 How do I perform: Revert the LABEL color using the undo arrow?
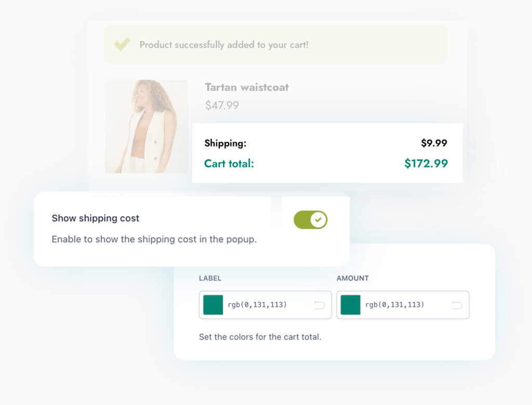click(320, 305)
